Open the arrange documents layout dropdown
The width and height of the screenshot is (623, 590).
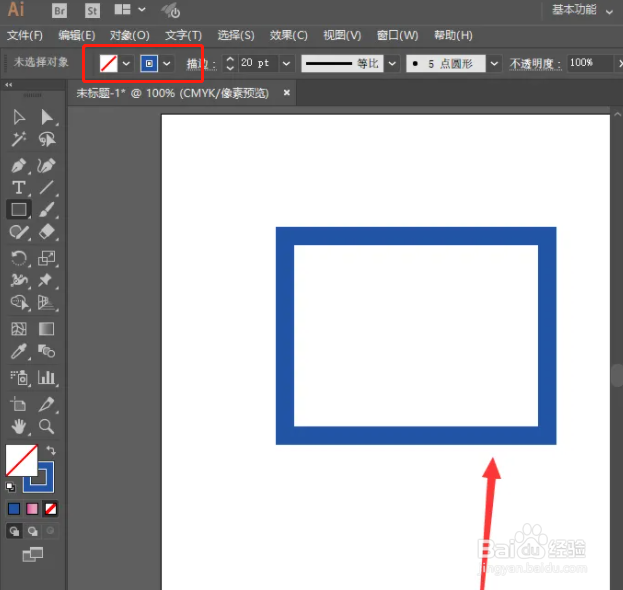point(130,10)
